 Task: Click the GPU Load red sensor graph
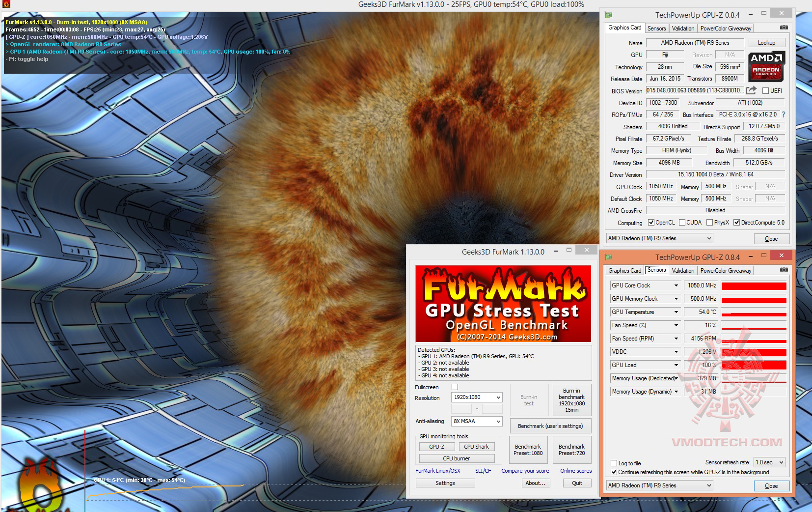(x=754, y=365)
